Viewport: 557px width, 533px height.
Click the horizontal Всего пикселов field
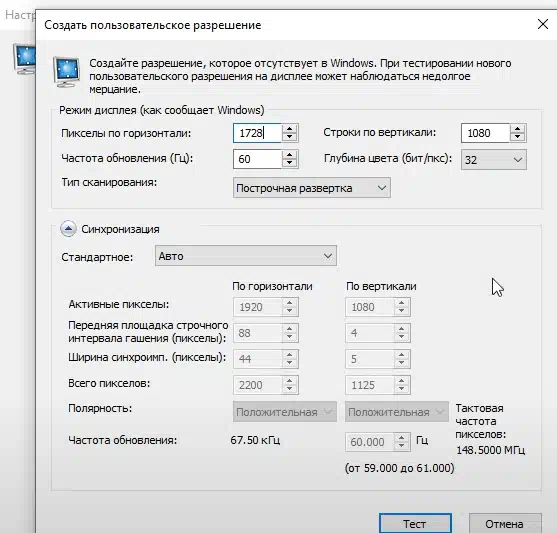(x=258, y=385)
